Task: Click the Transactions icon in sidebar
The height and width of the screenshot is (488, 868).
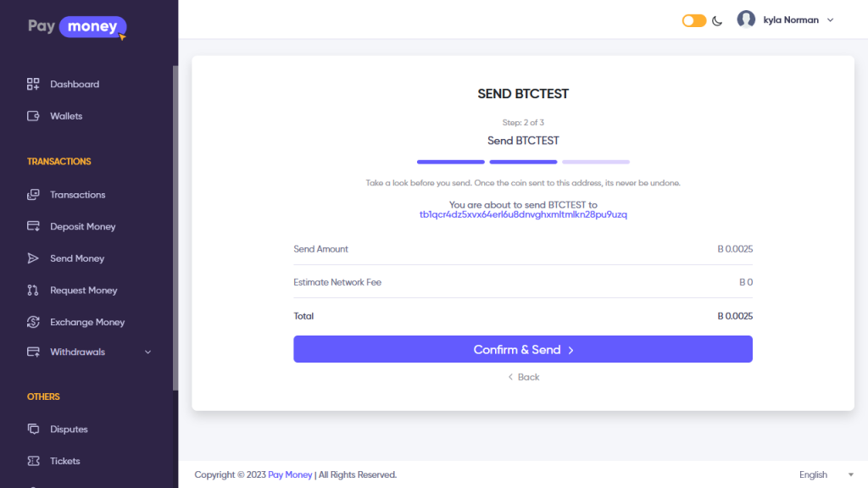Action: pyautogui.click(x=33, y=195)
